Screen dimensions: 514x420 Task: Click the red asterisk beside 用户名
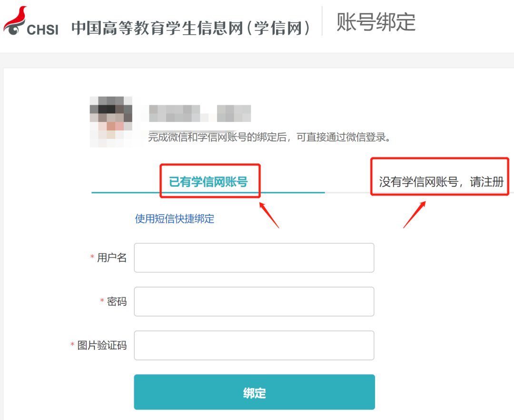[92, 257]
